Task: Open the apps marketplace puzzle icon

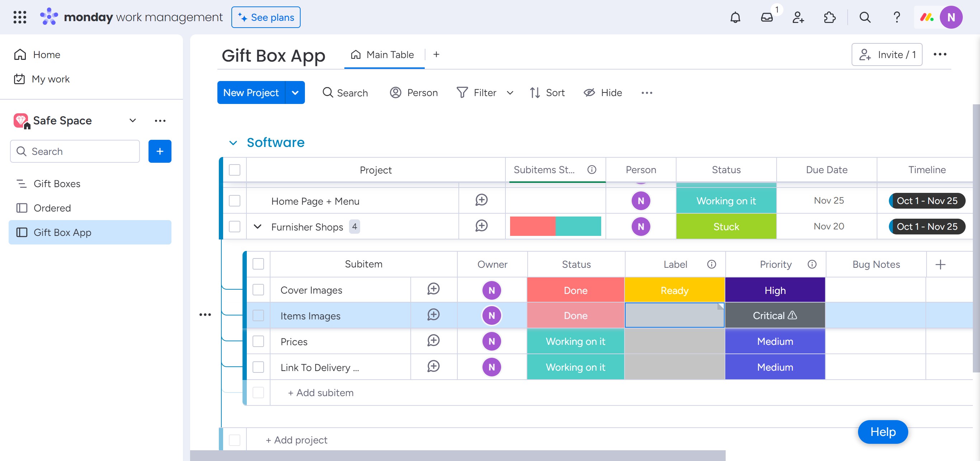Action: (x=829, y=18)
